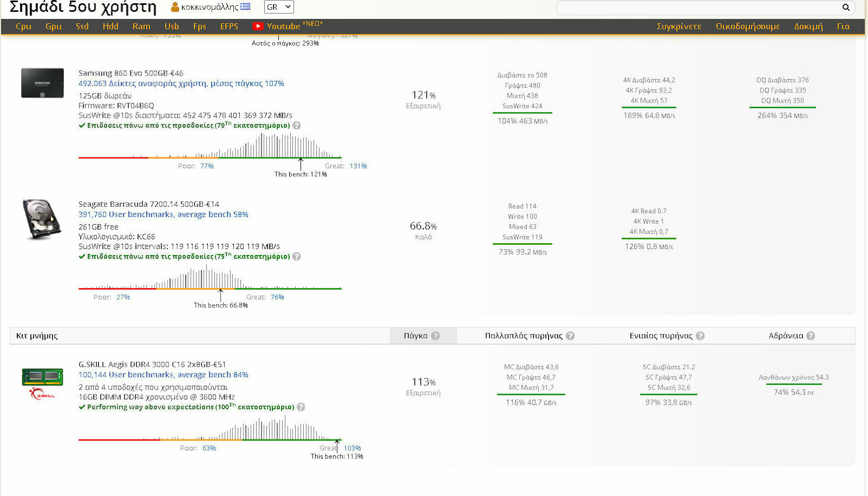Go to the Fps section
Viewport: 868px width, 496px height.
tap(200, 26)
